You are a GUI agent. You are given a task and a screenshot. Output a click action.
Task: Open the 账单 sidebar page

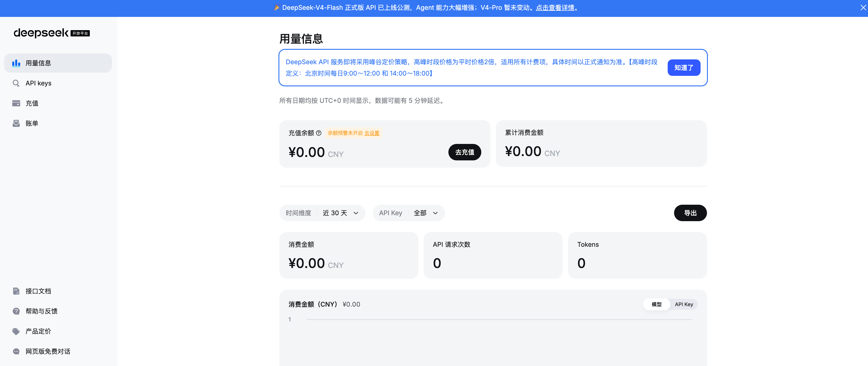(x=58, y=123)
